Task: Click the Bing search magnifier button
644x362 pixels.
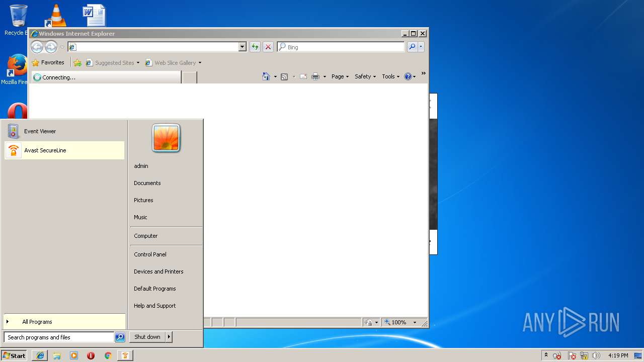Action: click(x=412, y=47)
